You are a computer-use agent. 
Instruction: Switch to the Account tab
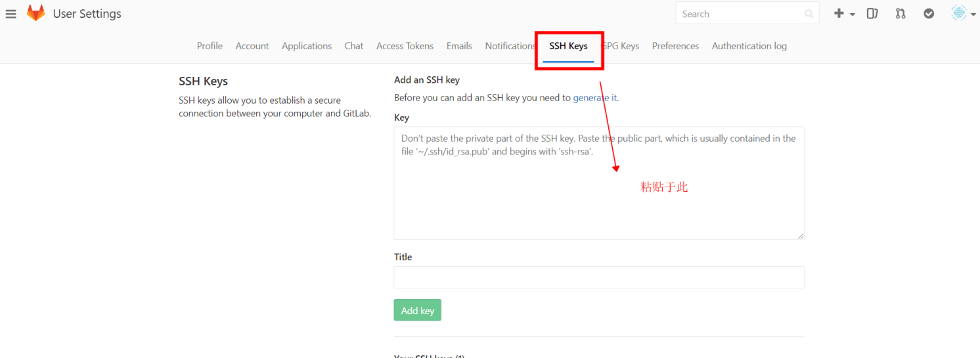(x=252, y=46)
